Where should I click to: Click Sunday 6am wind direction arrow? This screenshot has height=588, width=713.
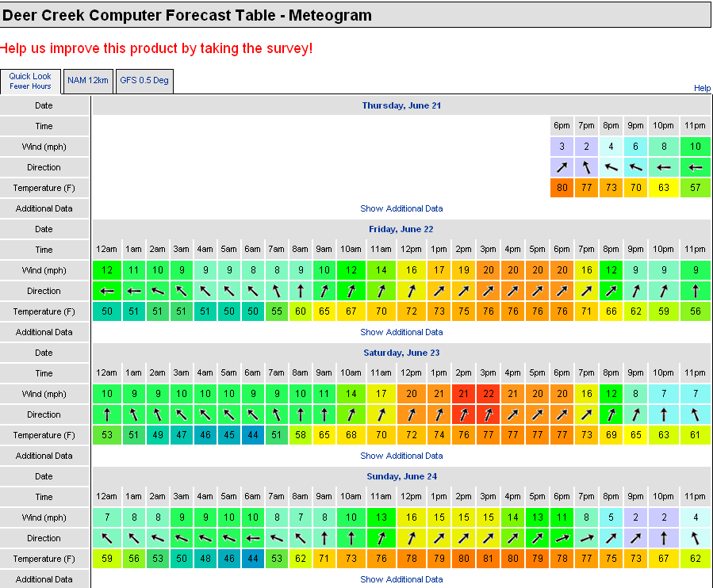click(252, 538)
